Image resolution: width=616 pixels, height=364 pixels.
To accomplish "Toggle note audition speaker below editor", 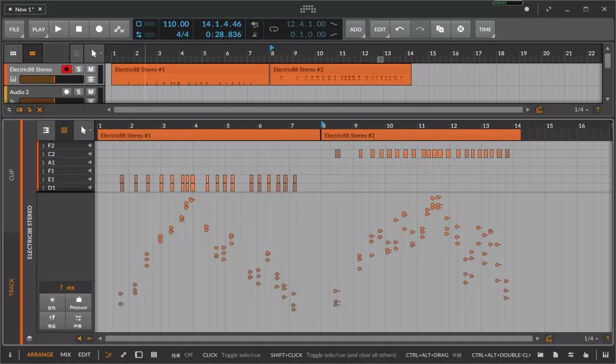I will click(x=79, y=338).
